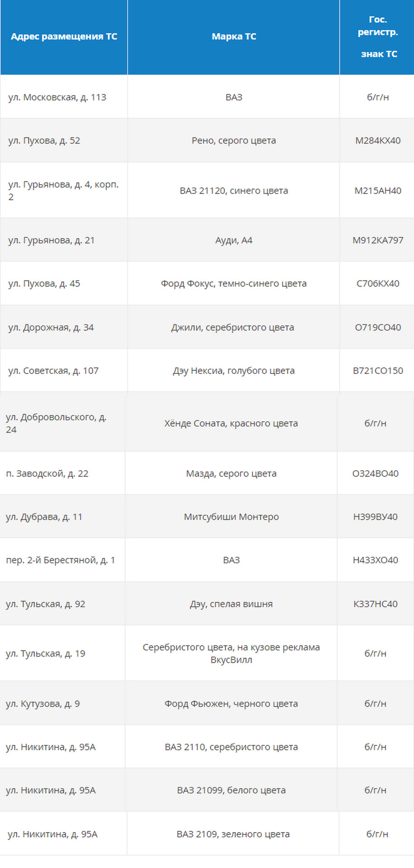
Task: Select 'ВАЗ 21120, синего цвета' cell
Action: tap(234, 191)
